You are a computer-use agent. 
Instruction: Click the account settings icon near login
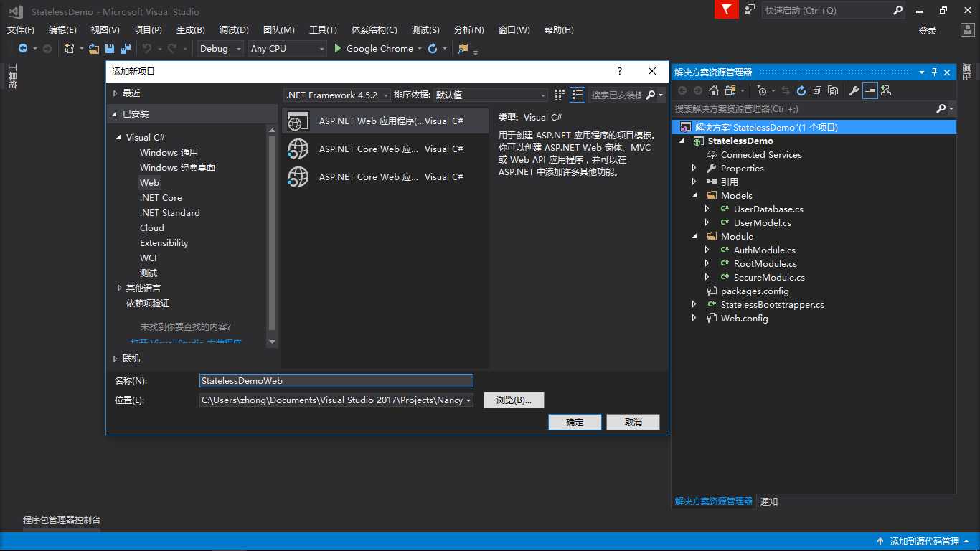pyautogui.click(x=967, y=30)
